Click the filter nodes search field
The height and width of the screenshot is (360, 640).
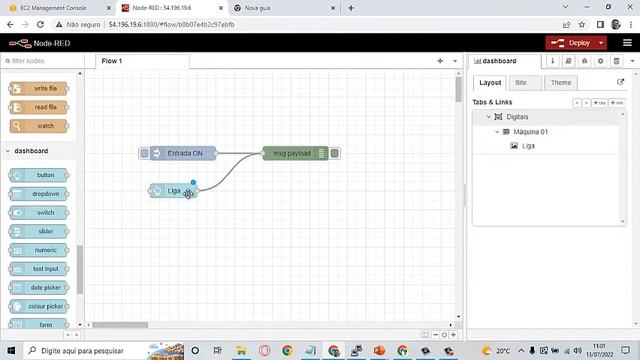(42, 61)
